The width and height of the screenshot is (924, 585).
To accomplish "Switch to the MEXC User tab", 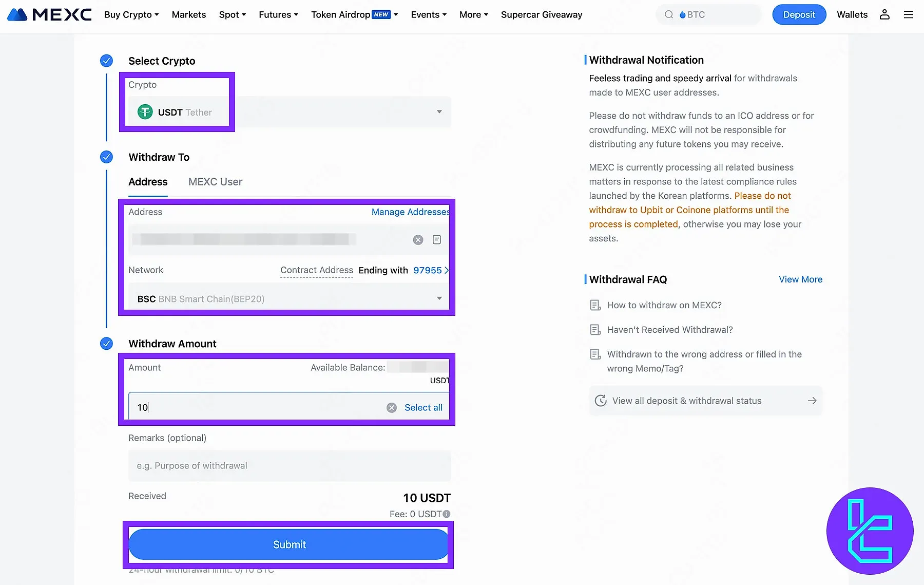I will click(x=215, y=182).
